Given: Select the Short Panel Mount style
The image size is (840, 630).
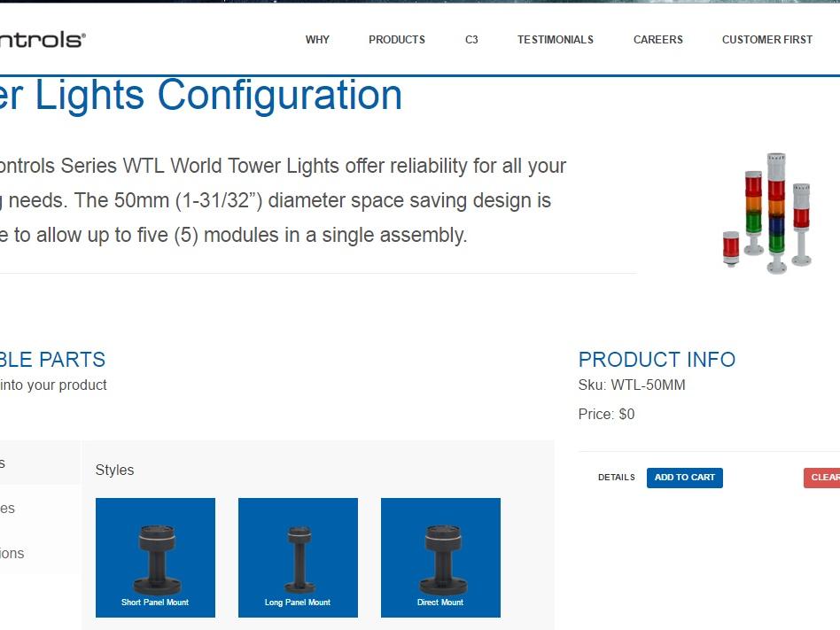Looking at the screenshot, I should [155, 557].
